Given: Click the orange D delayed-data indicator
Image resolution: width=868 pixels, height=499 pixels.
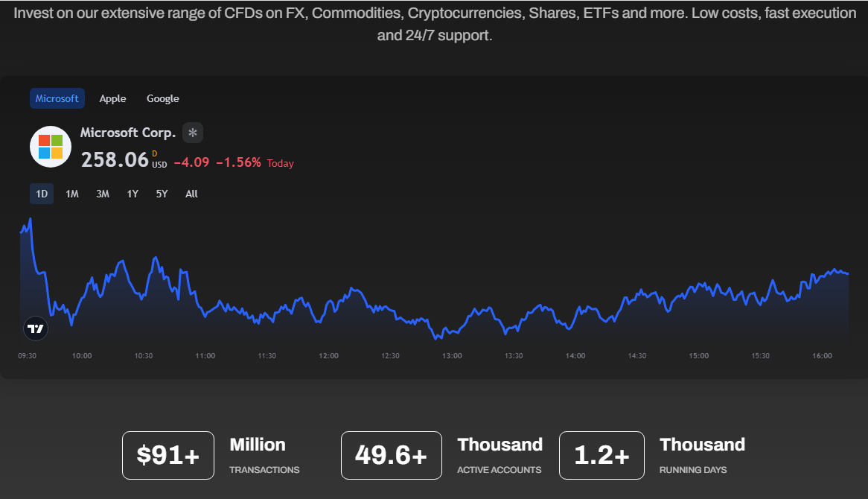Looking at the screenshot, I should [154, 153].
